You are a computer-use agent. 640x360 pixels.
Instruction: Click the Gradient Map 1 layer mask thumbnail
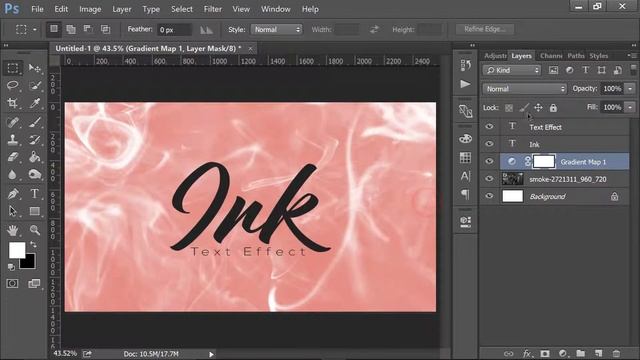click(x=544, y=161)
